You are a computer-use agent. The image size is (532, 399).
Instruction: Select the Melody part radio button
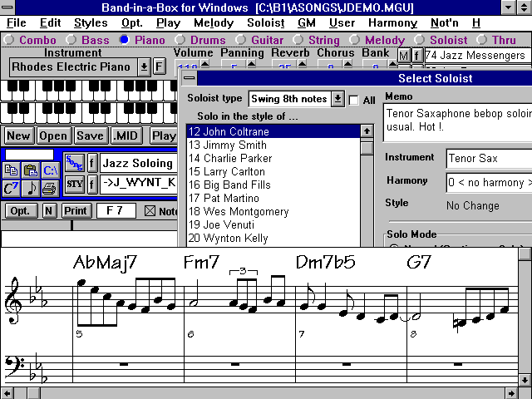(354, 40)
